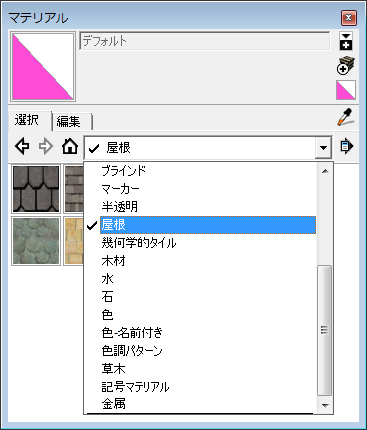Viewport: 367px width, 430px height.
Task: Choose 色-名前付き from the list
Action: point(208,333)
